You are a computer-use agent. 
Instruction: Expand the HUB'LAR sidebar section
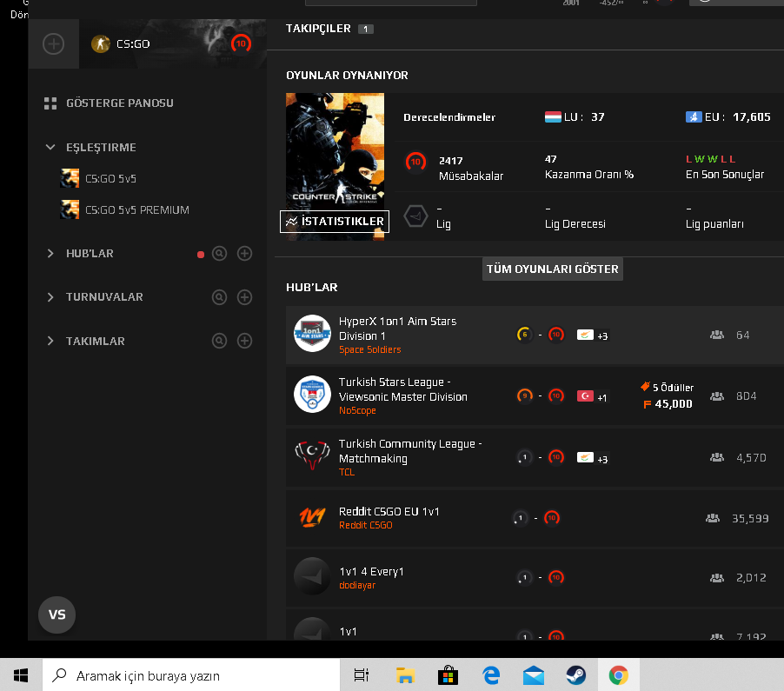click(50, 254)
